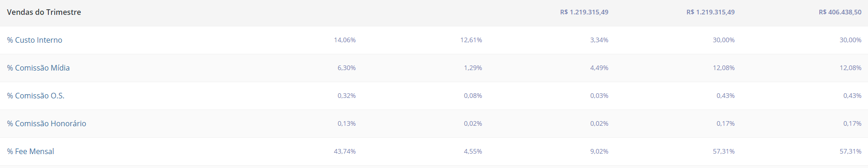This screenshot has height=168, width=868.
Task: Select the 14,06% Custo Interno value
Action: (x=345, y=40)
